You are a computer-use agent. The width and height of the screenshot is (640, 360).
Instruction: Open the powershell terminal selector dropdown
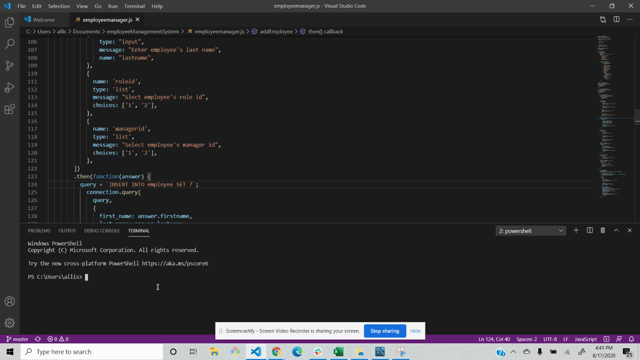(x=531, y=231)
